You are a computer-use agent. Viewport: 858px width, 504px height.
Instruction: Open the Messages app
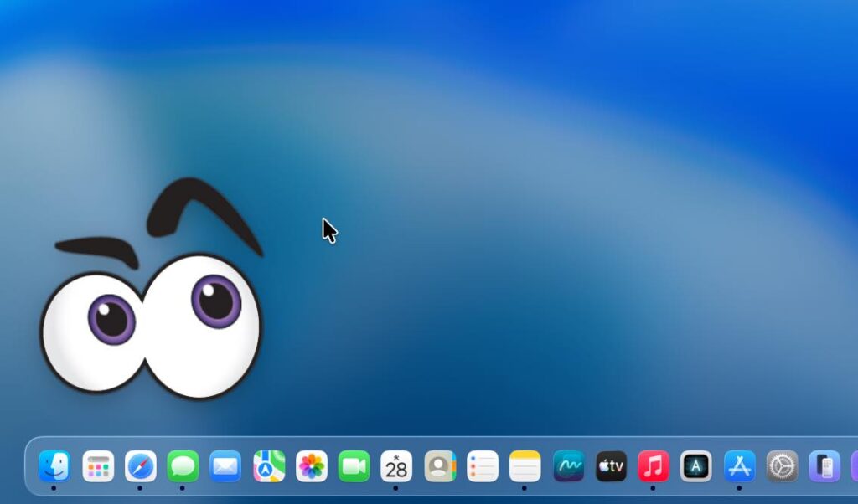click(183, 466)
